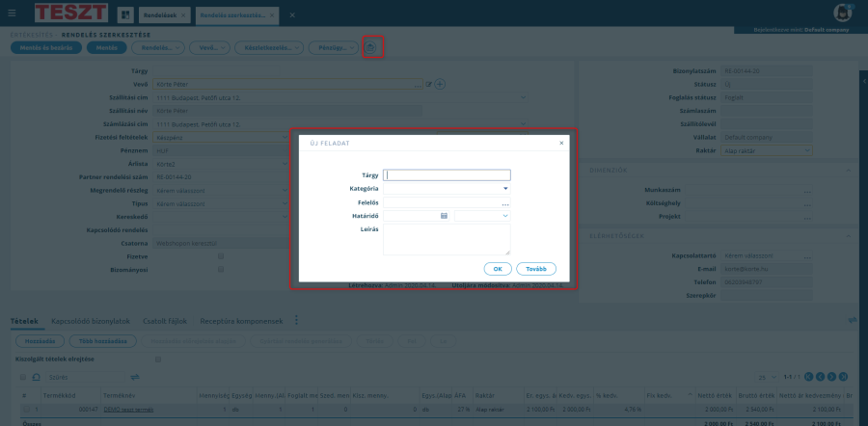
Task: Change the page size dropdown showing 25
Action: pyautogui.click(x=768, y=377)
